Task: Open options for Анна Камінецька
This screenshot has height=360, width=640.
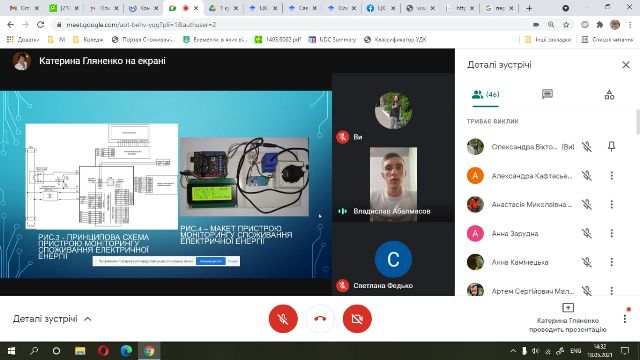Action: point(611,262)
